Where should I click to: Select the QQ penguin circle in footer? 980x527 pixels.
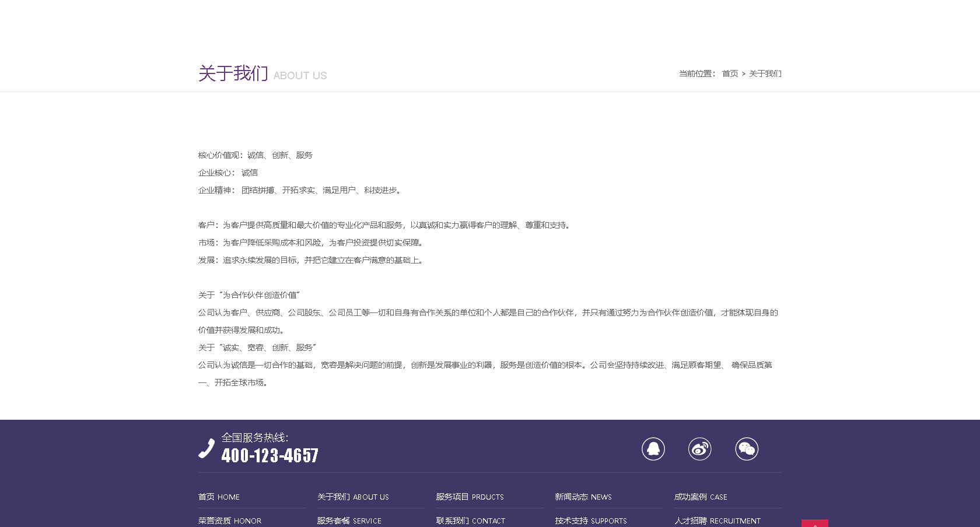tap(653, 449)
